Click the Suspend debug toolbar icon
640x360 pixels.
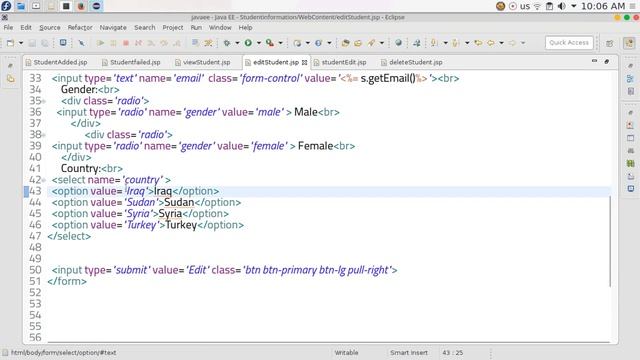tap(113, 43)
